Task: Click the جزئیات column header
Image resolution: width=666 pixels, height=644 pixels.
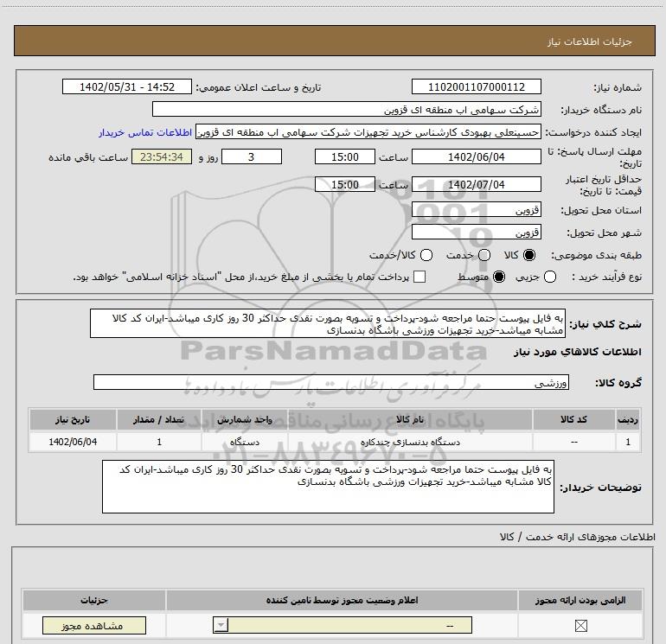Action: pos(94,600)
